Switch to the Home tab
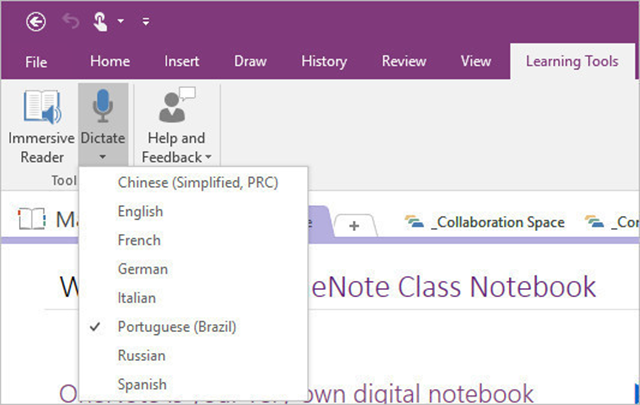 (110, 61)
